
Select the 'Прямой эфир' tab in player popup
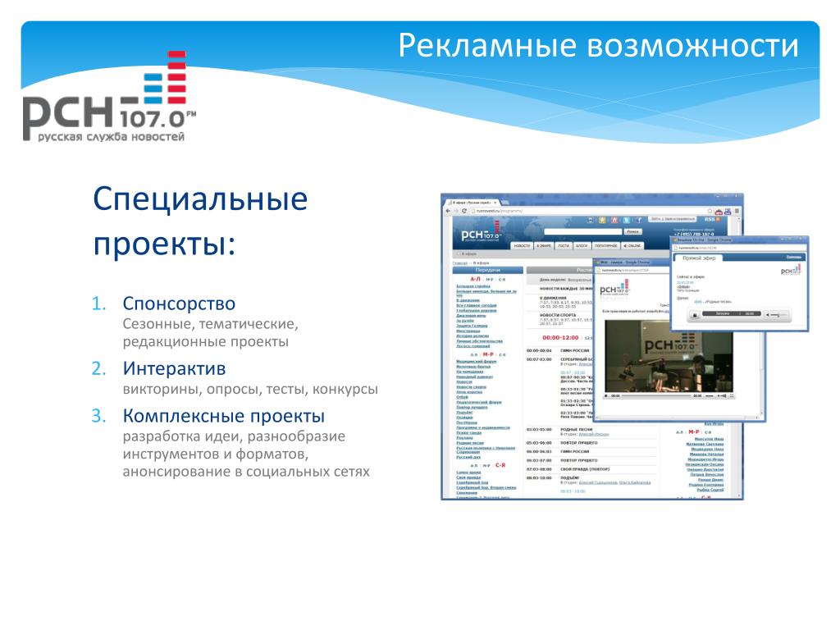[699, 258]
